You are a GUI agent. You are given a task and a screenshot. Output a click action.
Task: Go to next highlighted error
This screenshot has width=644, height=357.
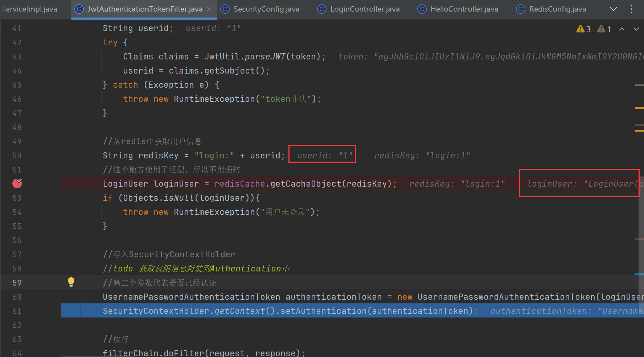[x=636, y=29]
